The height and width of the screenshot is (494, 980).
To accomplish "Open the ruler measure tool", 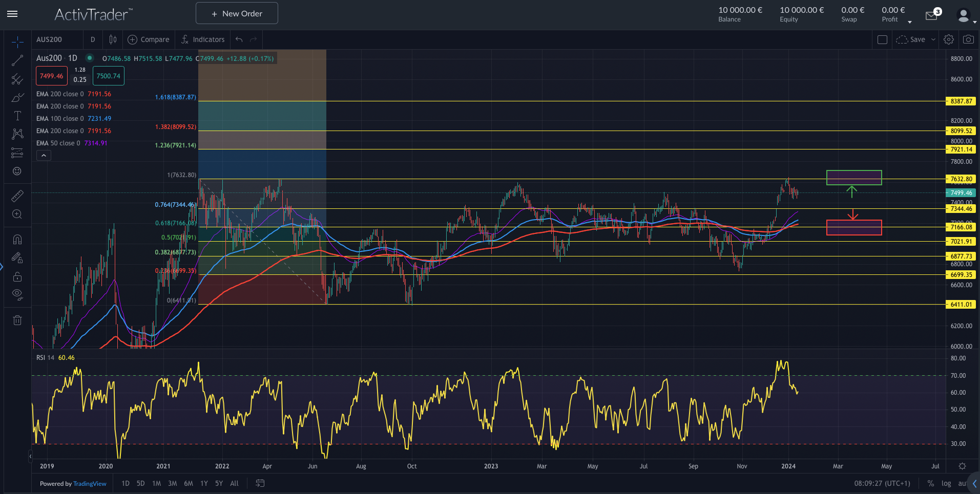I will 17,196.
